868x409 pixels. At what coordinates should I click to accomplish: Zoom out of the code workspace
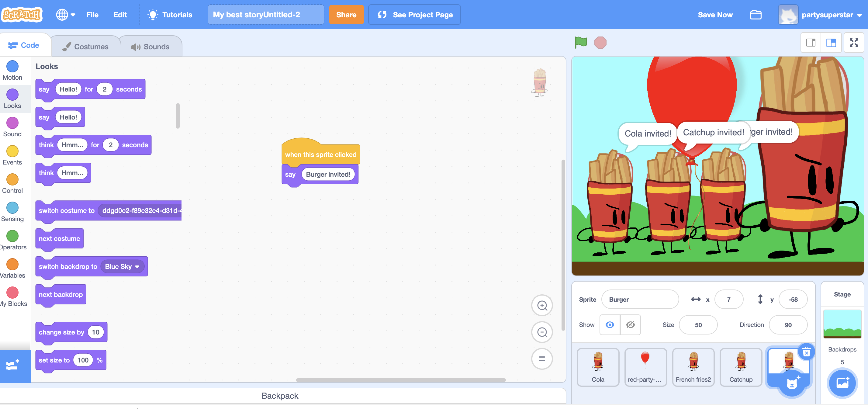pyautogui.click(x=542, y=332)
